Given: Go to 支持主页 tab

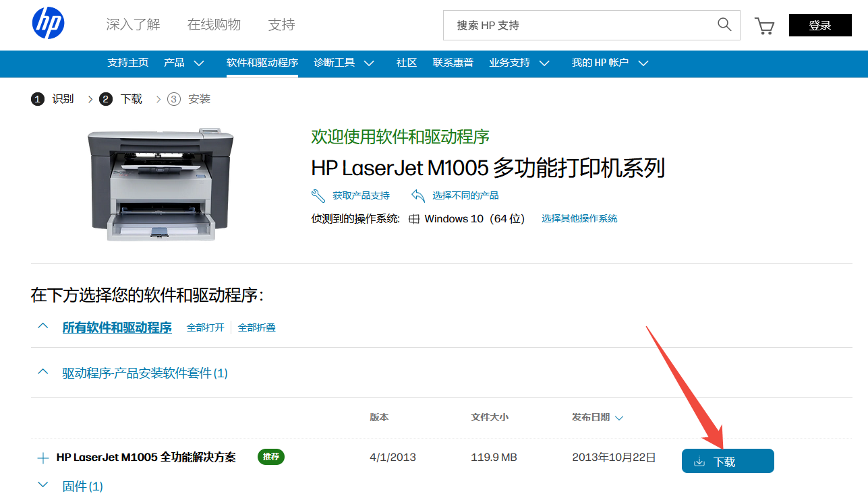Looking at the screenshot, I should (128, 63).
